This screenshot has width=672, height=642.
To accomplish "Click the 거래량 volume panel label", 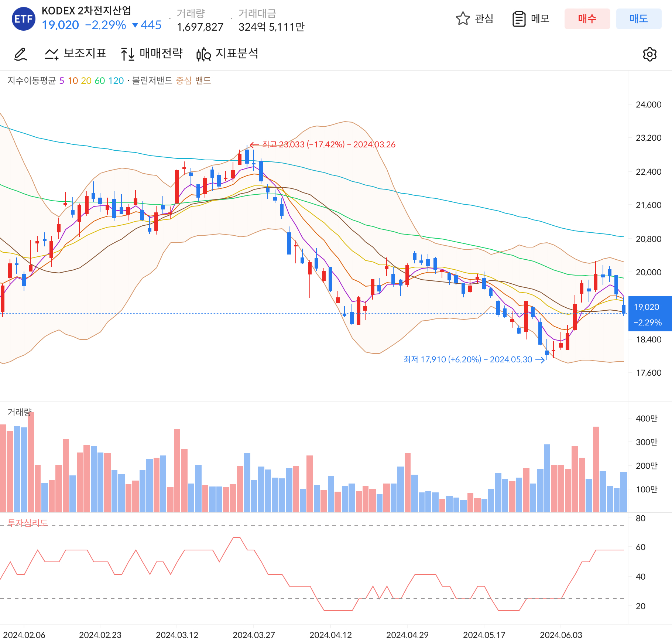I will (x=20, y=412).
